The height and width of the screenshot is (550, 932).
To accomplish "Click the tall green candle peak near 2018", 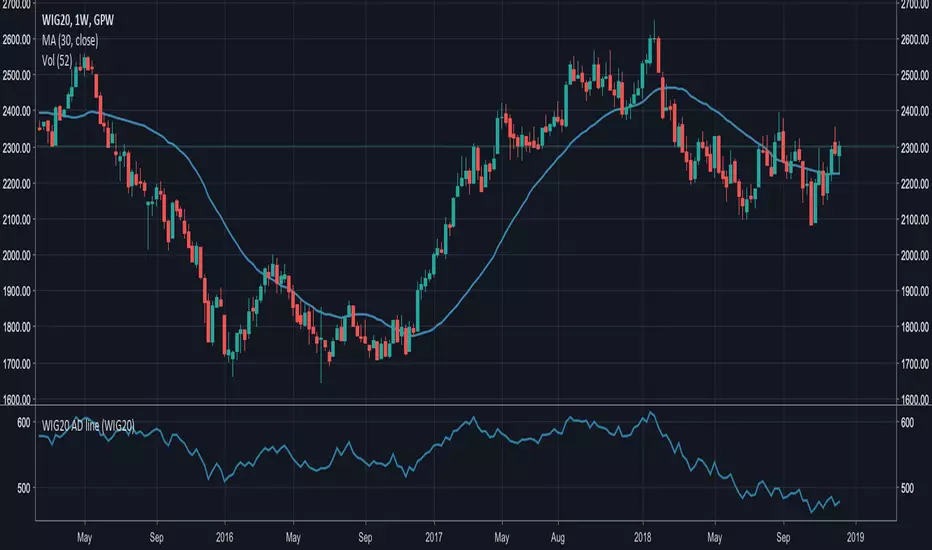I will click(650, 49).
